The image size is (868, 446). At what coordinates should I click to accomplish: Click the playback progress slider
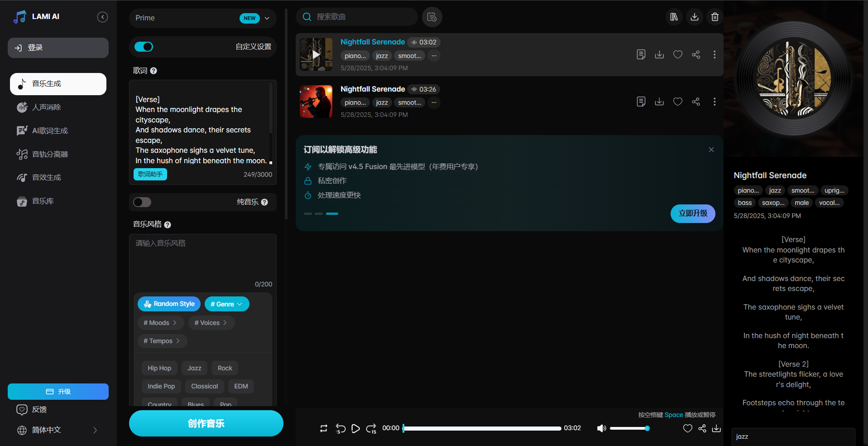(x=482, y=428)
